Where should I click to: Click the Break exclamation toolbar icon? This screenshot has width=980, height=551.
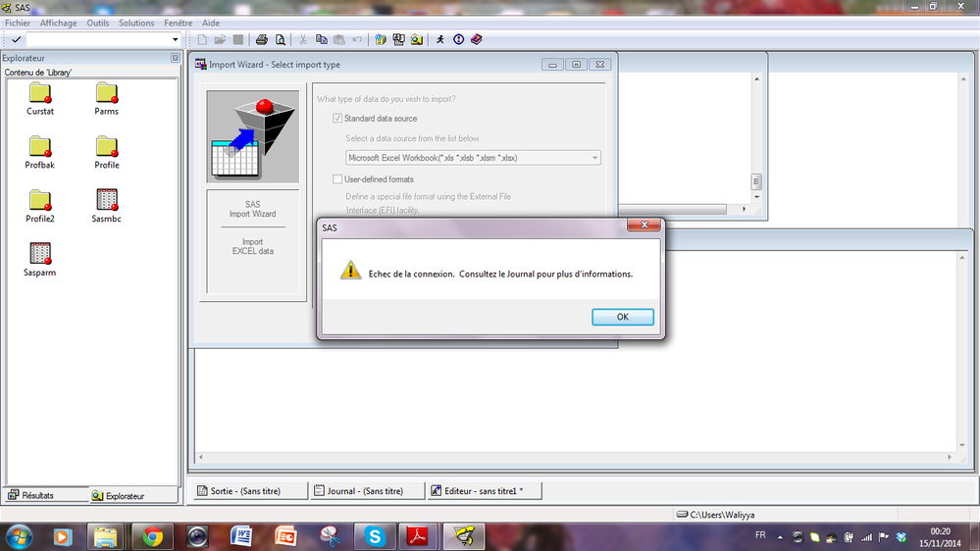tap(459, 39)
